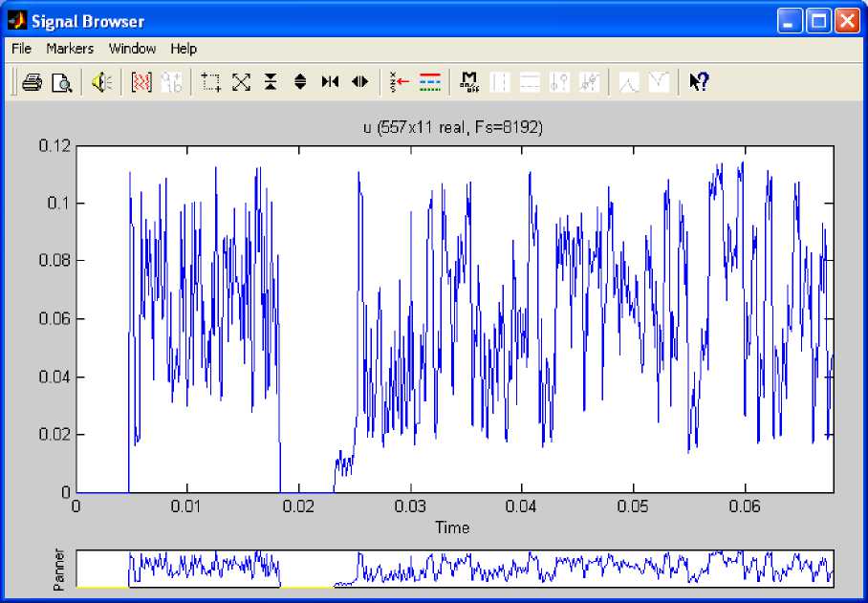Click the Full View zoom icon

(241, 83)
